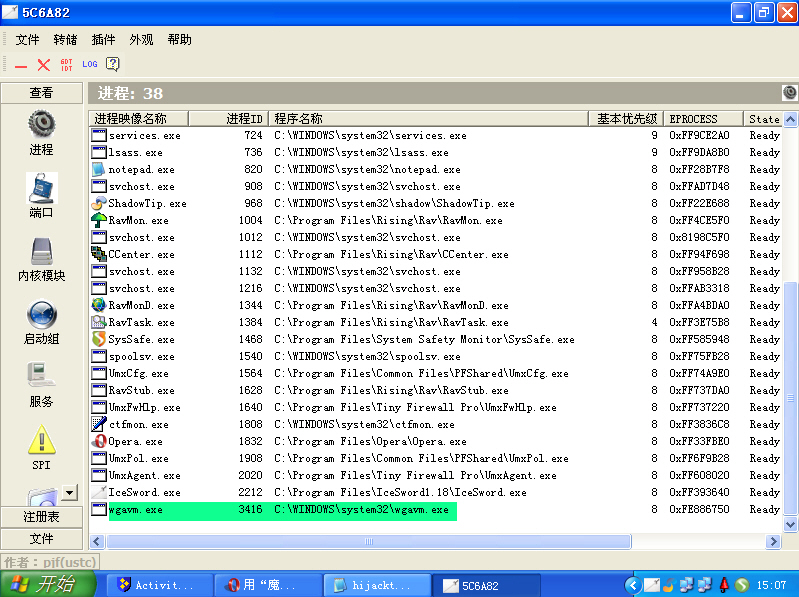The width and height of the screenshot is (799, 597).
Task: Click the ctfmon.exe pen icon
Action: 98,424
